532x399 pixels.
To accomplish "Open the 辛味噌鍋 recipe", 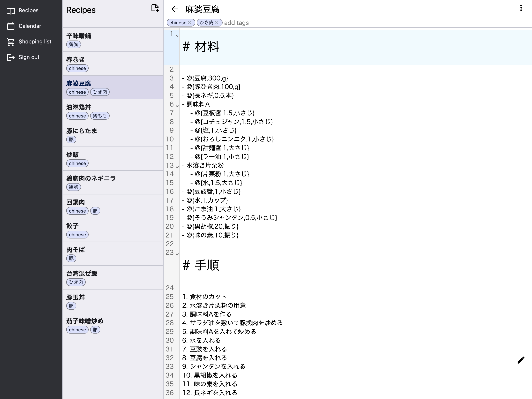I will click(113, 40).
